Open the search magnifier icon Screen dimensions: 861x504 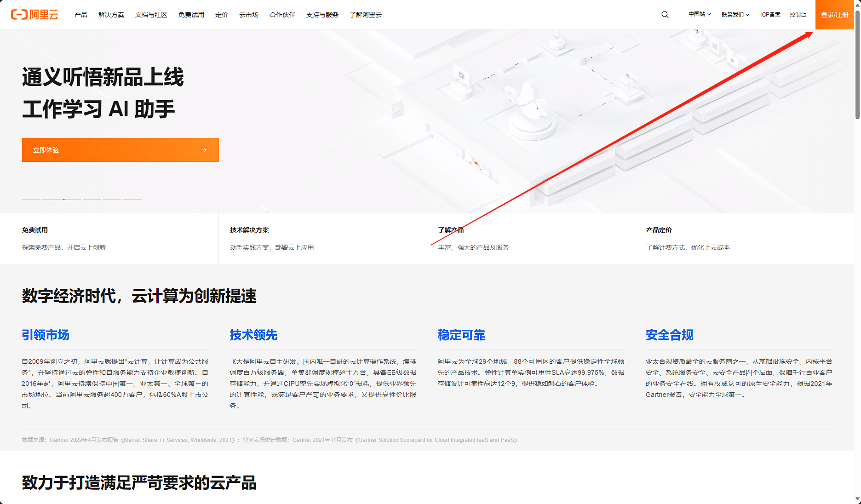665,15
